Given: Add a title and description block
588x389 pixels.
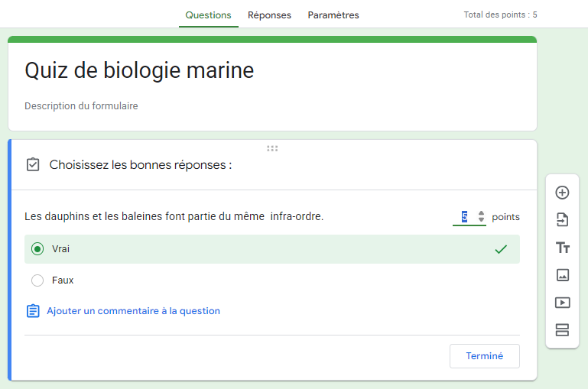Looking at the screenshot, I should coord(562,248).
